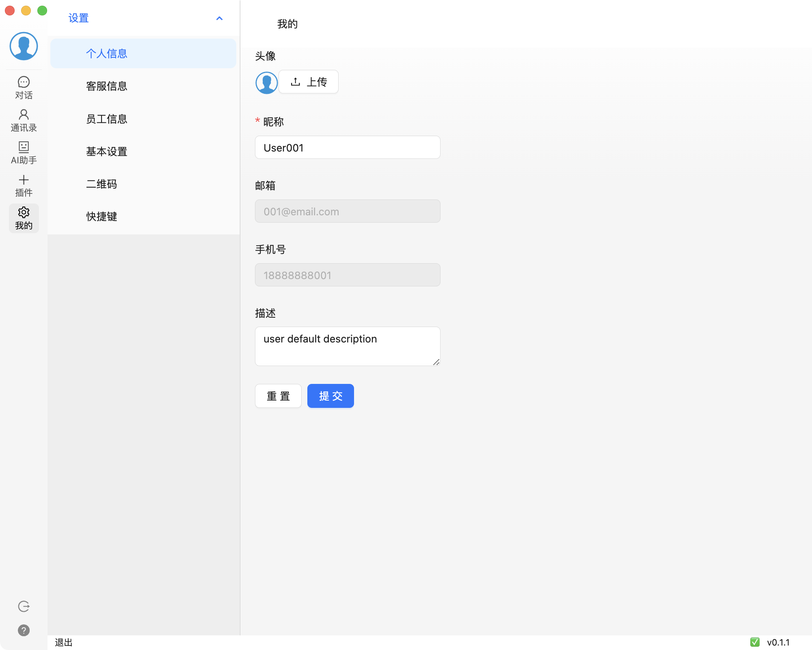Focus the 昵称 nickname input field
This screenshot has height=650, width=812.
348,147
